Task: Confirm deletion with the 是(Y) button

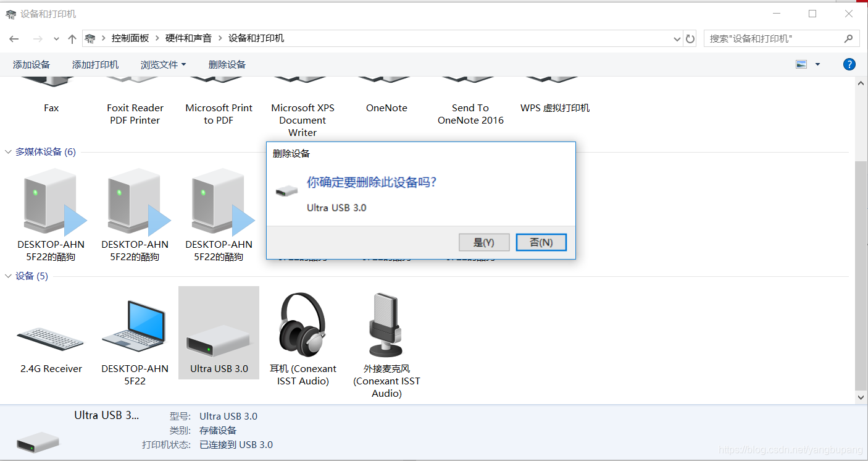Action: [x=484, y=242]
